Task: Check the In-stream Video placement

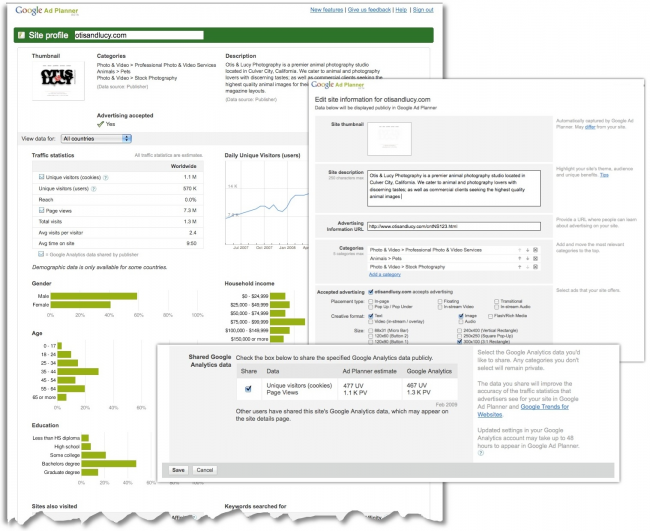Action: [x=440, y=307]
